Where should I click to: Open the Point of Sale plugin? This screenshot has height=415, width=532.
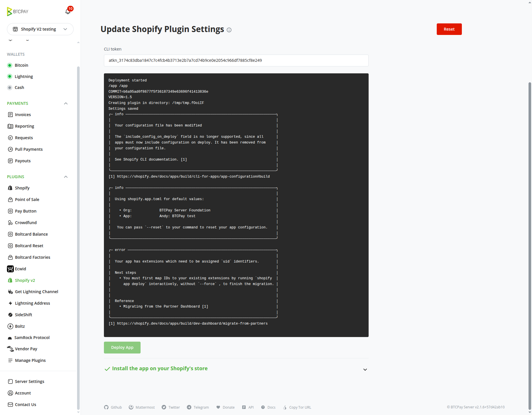(x=27, y=199)
